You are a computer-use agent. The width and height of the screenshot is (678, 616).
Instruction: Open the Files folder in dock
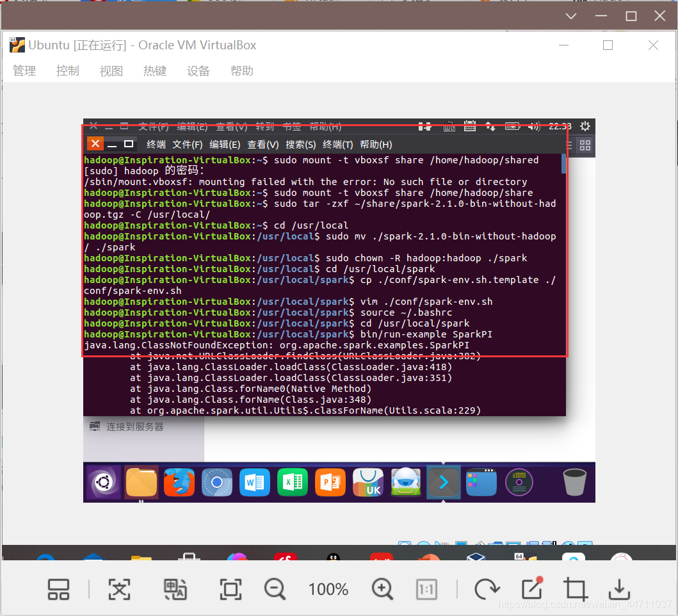click(x=141, y=482)
